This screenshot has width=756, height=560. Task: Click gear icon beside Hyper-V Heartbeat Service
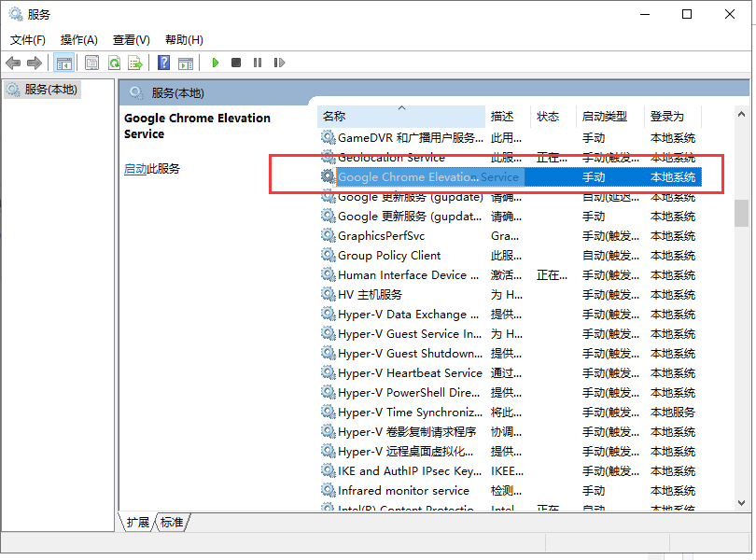coord(329,372)
